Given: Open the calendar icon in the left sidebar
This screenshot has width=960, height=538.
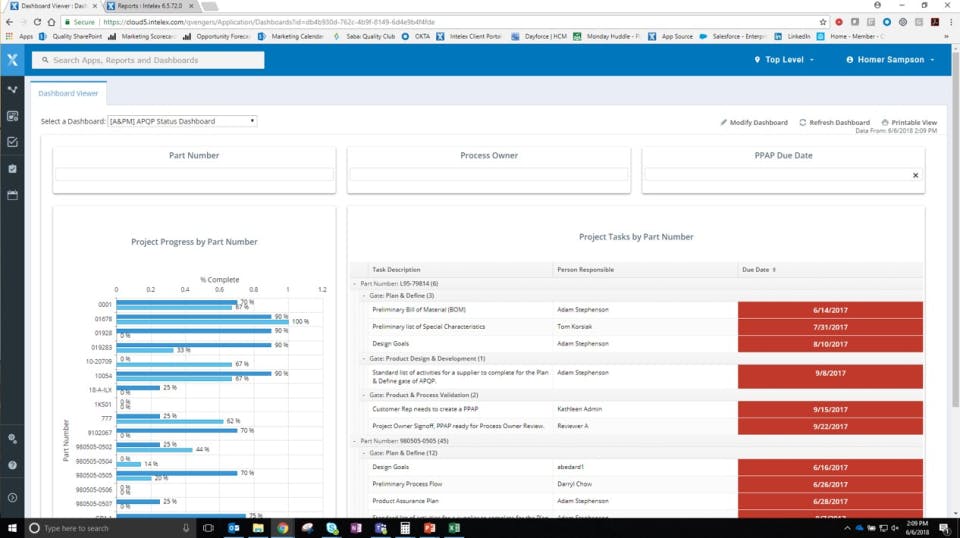Looking at the screenshot, I should tap(12, 195).
